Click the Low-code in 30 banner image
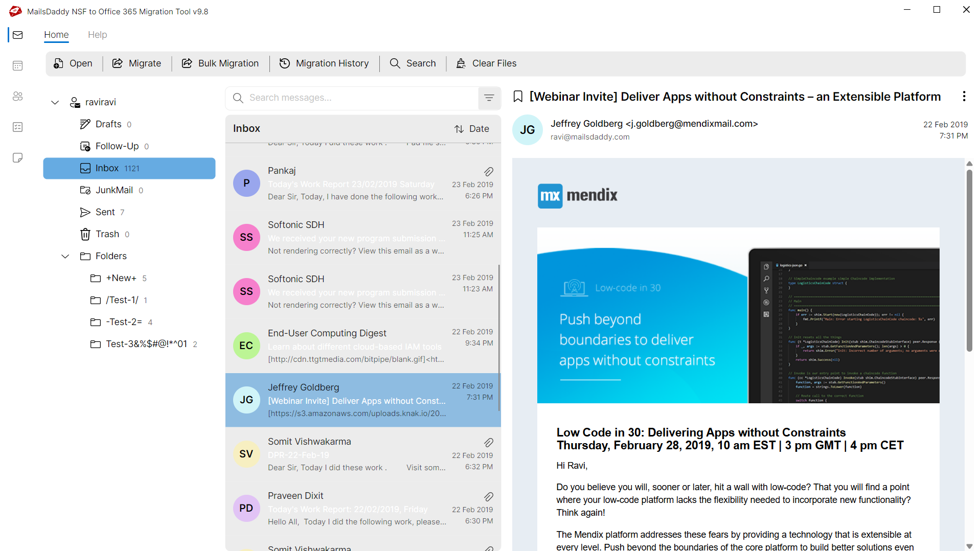Image resolution: width=980 pixels, height=551 pixels. [738, 315]
